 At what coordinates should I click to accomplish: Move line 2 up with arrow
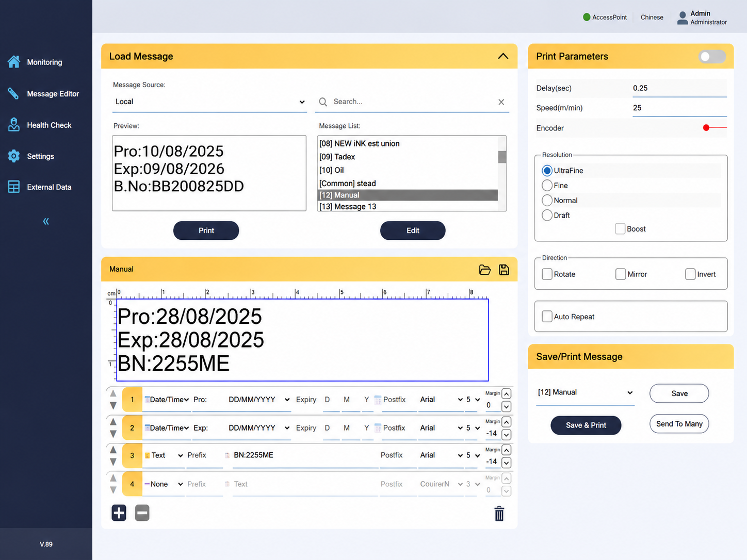click(113, 422)
